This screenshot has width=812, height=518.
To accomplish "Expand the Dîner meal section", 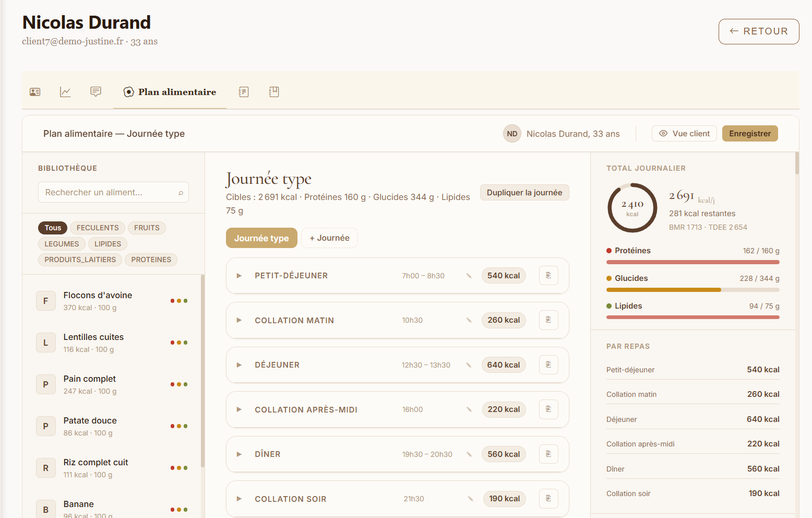I will tap(239, 454).
